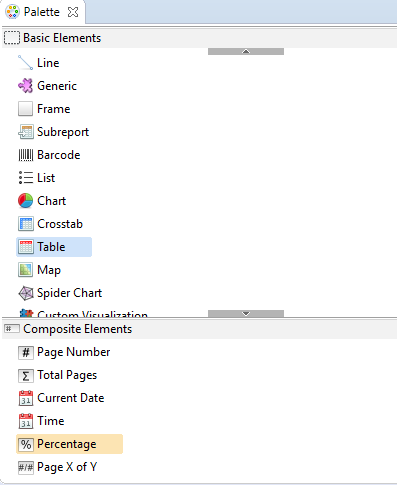Click the Page X of Y label

67,467
